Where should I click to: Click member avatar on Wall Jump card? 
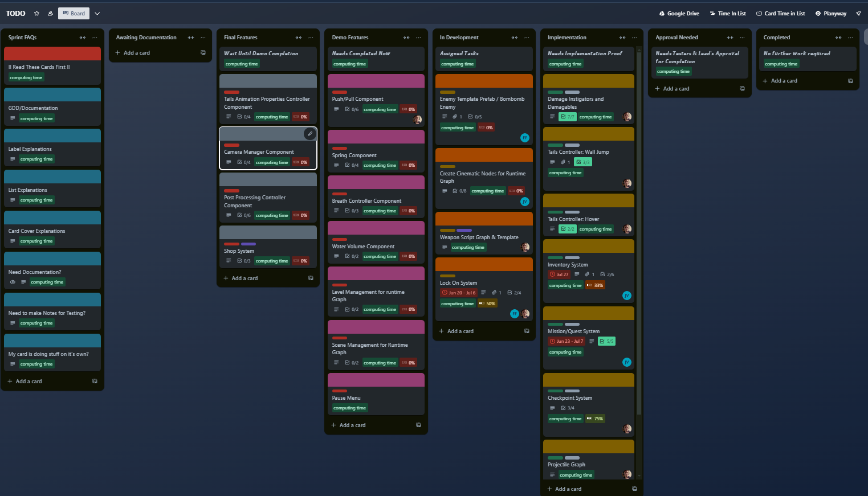tap(627, 183)
